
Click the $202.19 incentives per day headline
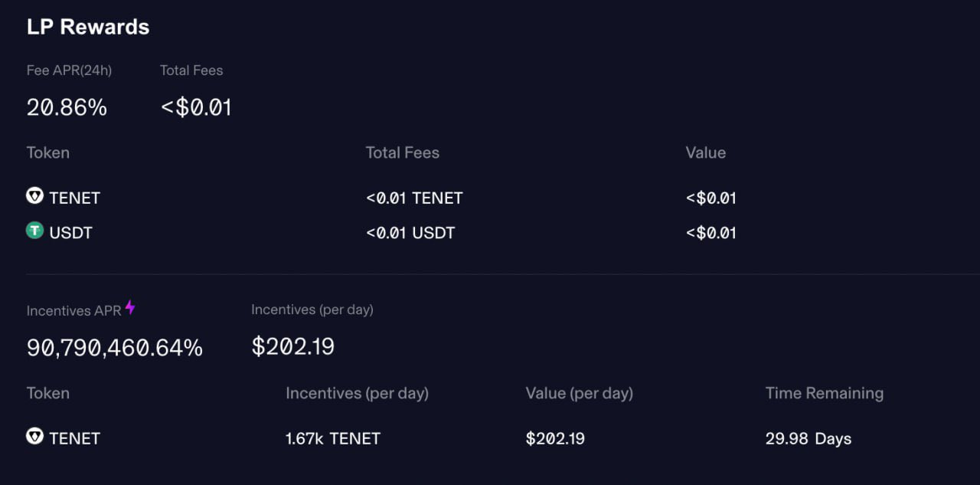[293, 347]
